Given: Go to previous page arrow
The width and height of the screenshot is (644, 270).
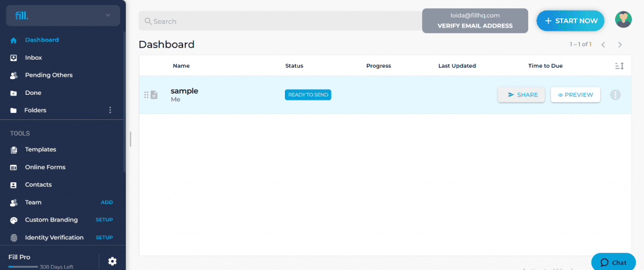Looking at the screenshot, I should (603, 45).
